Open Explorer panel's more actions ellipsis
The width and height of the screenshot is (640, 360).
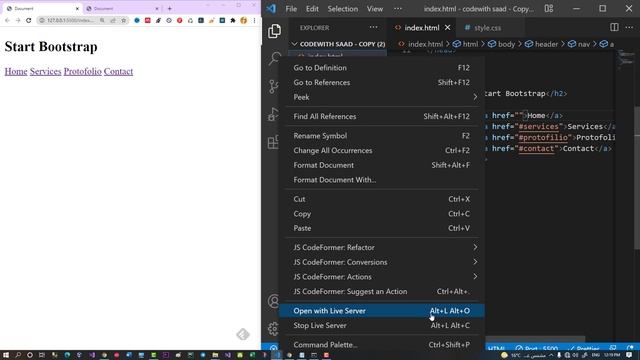(373, 27)
